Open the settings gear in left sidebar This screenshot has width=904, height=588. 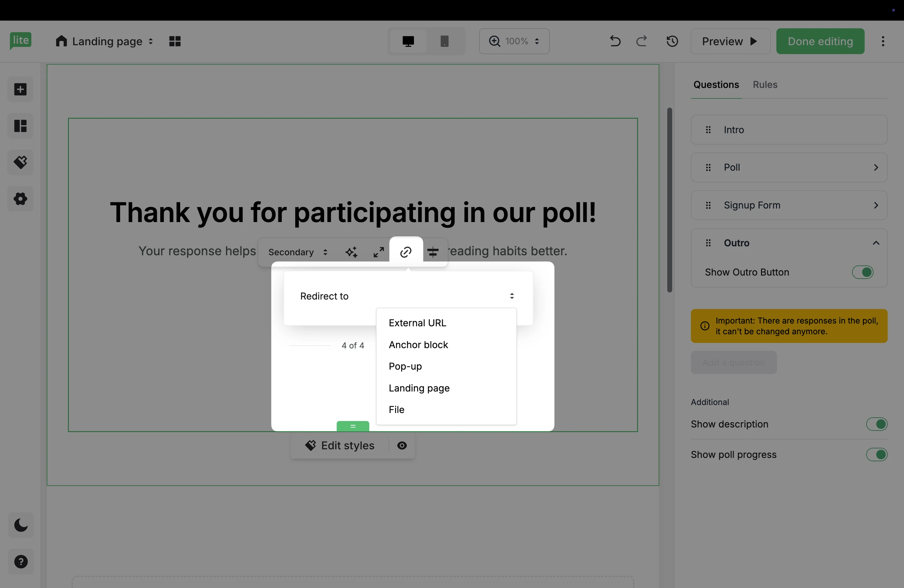(21, 199)
